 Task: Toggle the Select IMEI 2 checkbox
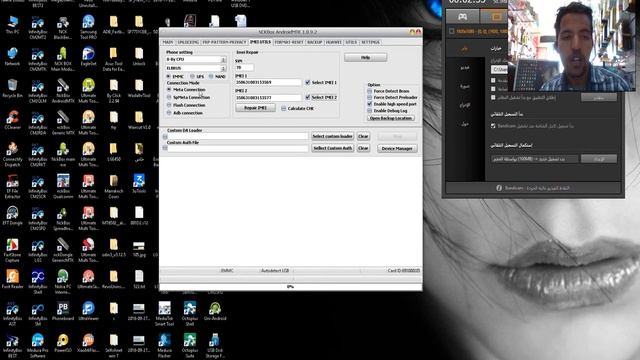pos(308,97)
